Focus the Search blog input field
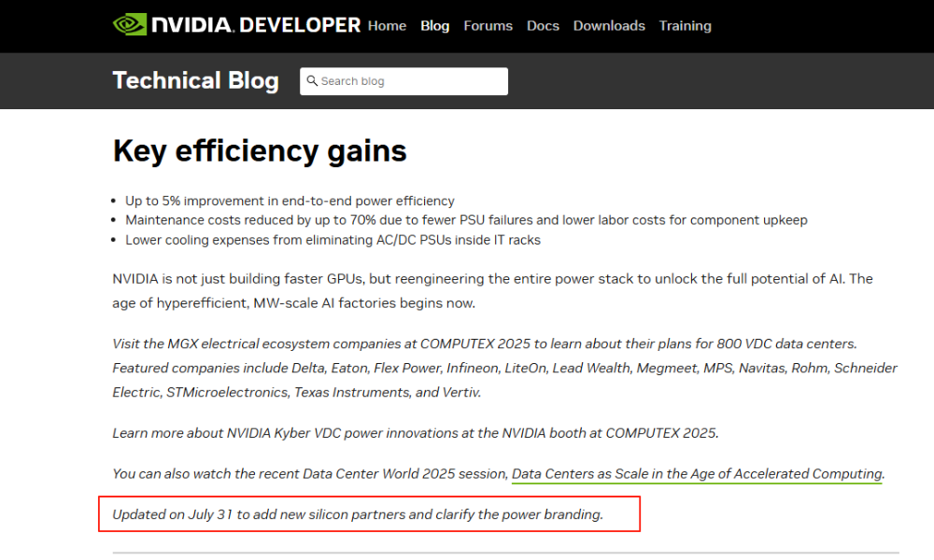The width and height of the screenshot is (934, 560). (x=403, y=81)
